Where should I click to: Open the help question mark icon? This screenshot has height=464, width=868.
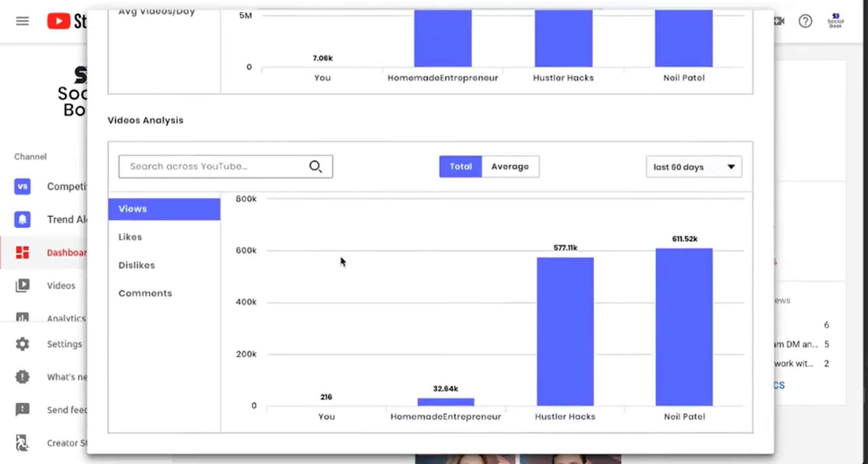805,21
